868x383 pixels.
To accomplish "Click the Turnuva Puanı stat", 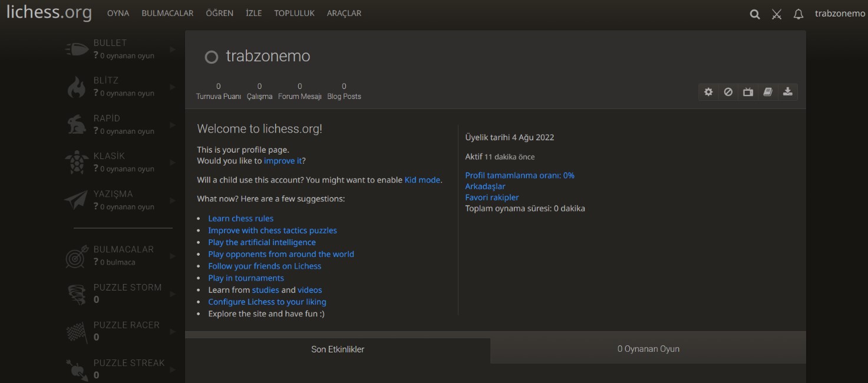I will 219,91.
